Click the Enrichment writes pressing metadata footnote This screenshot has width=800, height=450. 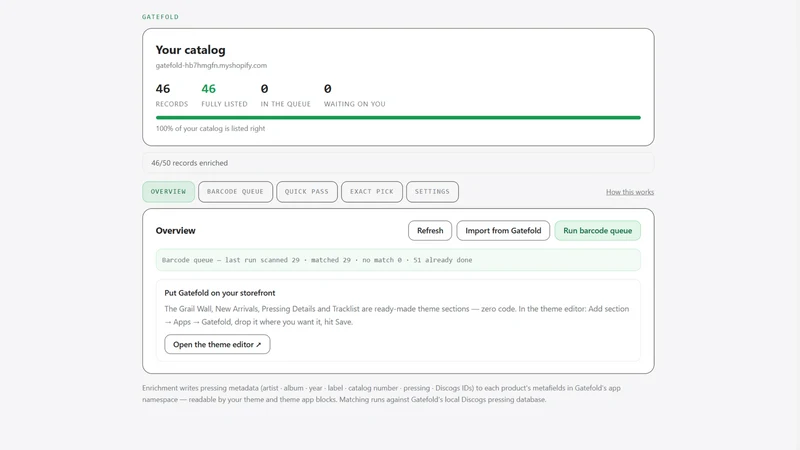(x=381, y=394)
